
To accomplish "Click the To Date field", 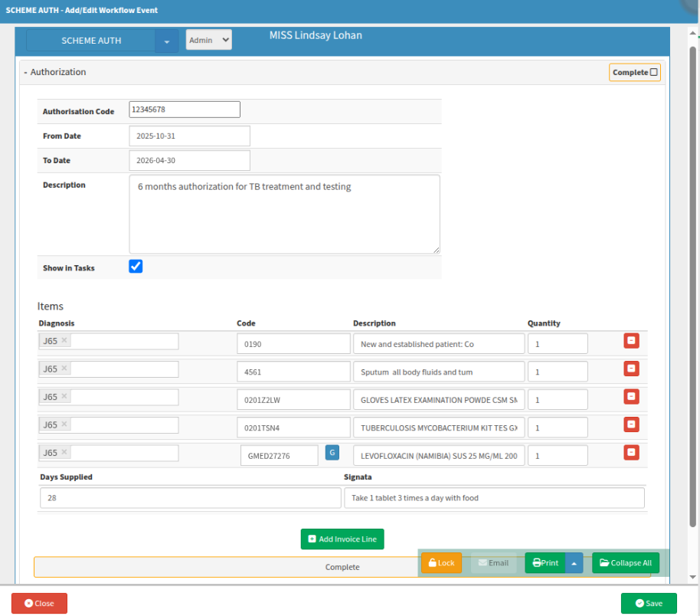I will click(190, 160).
